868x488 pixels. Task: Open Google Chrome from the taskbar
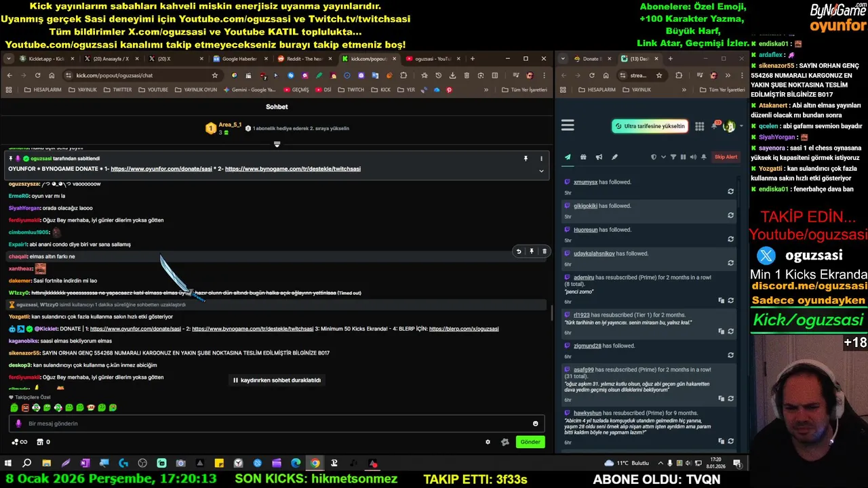[315, 464]
